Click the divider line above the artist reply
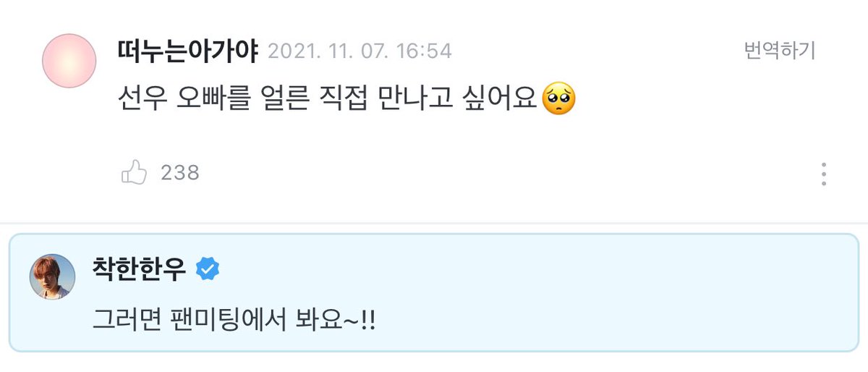 point(434,223)
